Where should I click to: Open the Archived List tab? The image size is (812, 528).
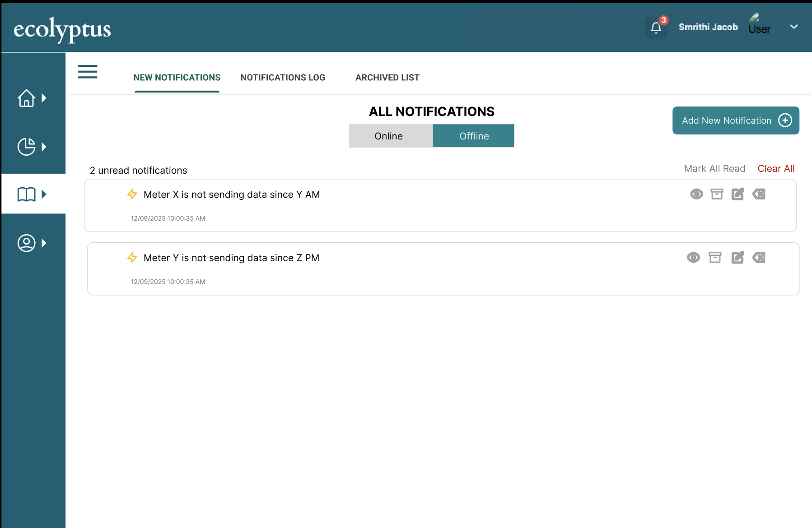[387, 77]
